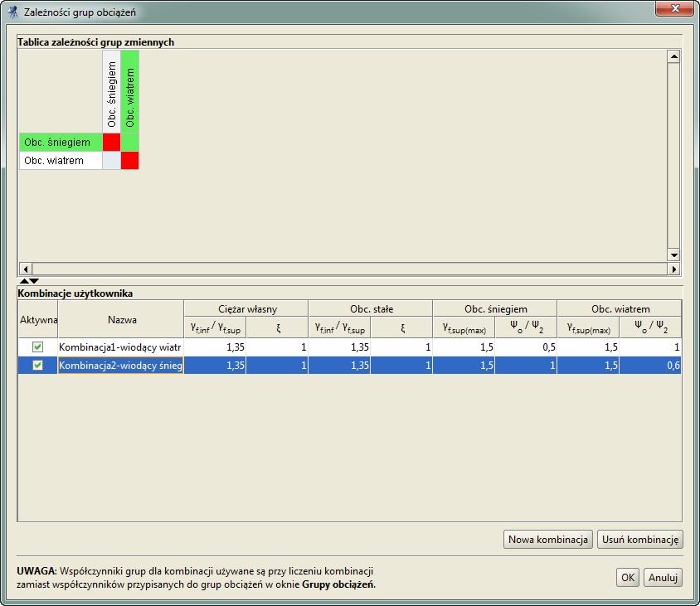Viewport: 700px width, 606px height.
Task: Select the name cell Kombinacja1-wiodący wiatr
Action: 120,347
